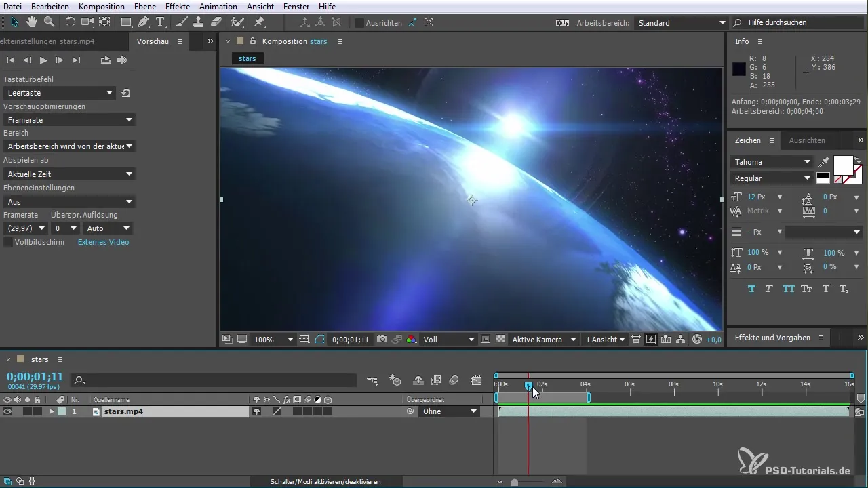Open the Animation menu
Screen dimensions: 868x488
pos(218,6)
